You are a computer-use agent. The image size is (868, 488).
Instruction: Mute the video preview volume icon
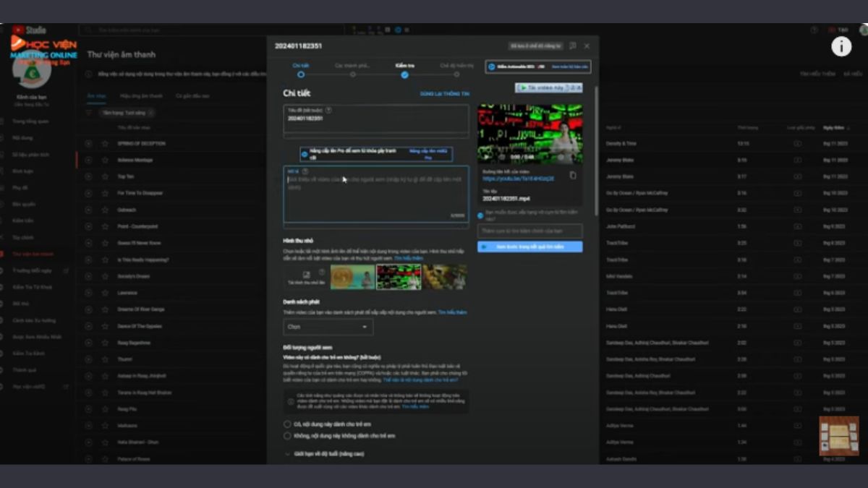[x=501, y=156]
